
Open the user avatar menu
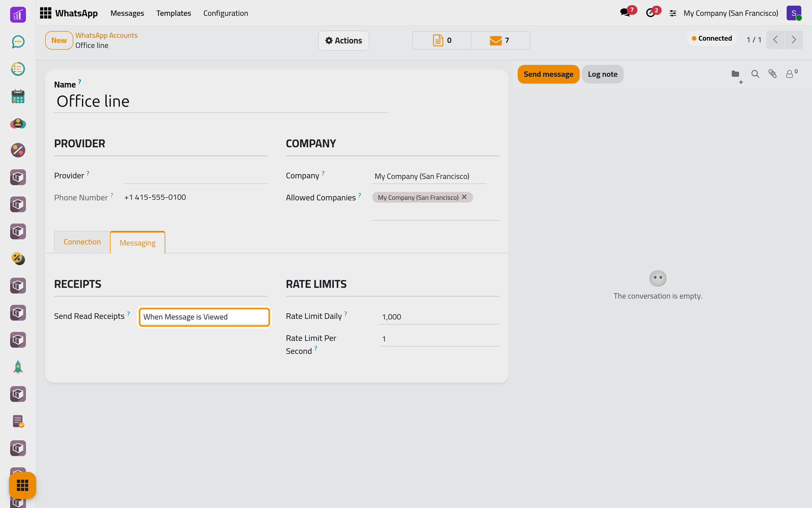point(794,13)
